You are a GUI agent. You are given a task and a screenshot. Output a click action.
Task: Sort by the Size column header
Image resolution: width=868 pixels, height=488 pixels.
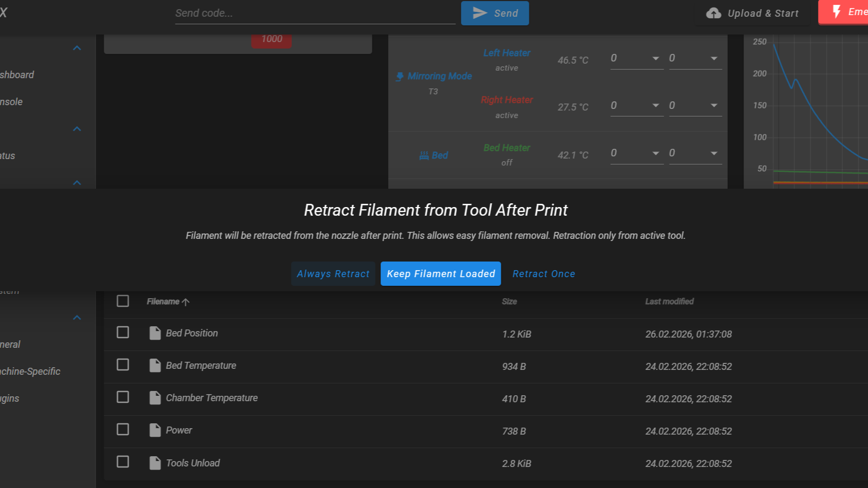[509, 302]
